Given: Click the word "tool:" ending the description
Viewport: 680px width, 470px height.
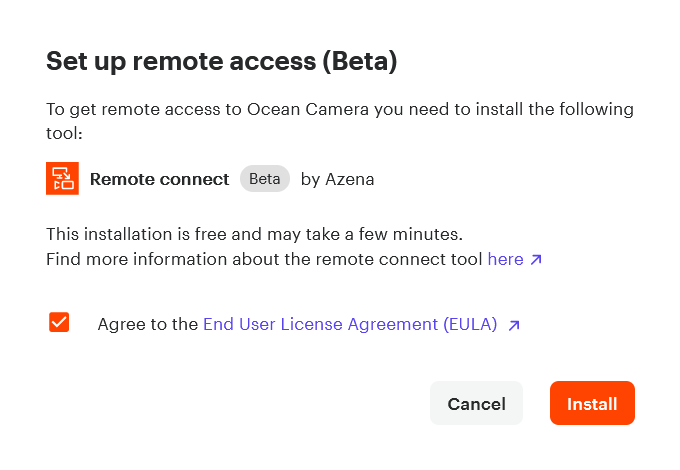Looking at the screenshot, I should 64,133.
